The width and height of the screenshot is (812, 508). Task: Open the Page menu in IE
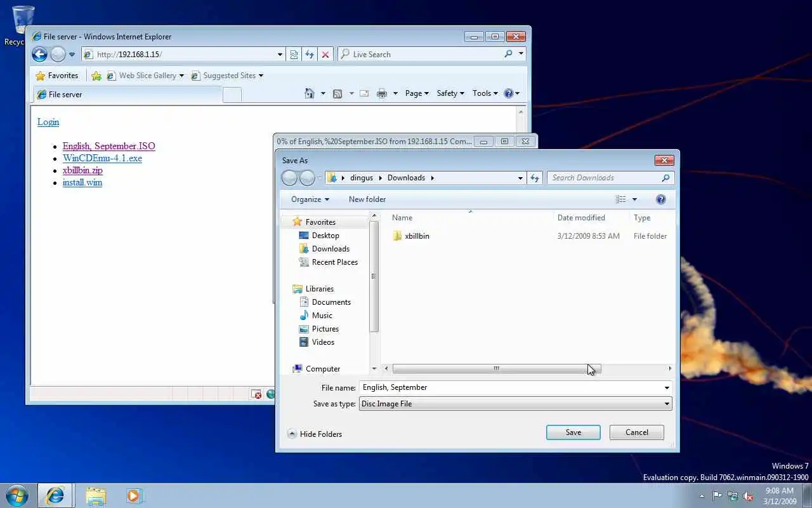[x=417, y=93]
